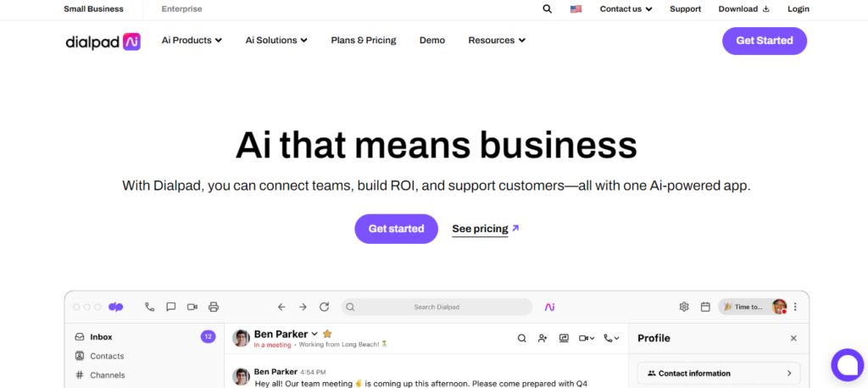Expand the Ai Products dropdown
This screenshot has height=388, width=868.
click(x=192, y=40)
